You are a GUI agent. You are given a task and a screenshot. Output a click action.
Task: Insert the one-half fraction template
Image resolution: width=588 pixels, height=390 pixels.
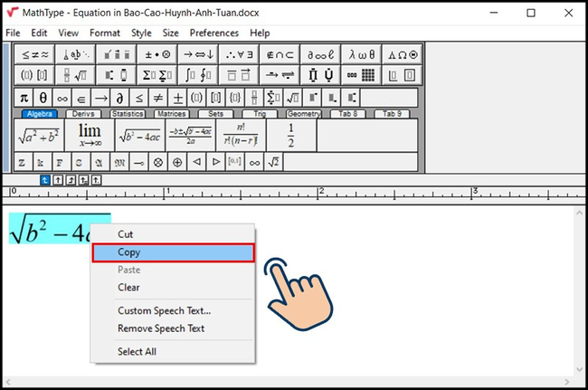[x=290, y=136]
